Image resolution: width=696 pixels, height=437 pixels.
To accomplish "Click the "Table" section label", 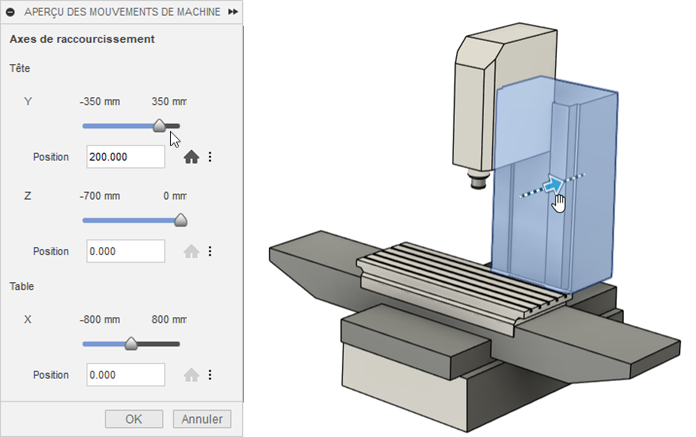I will coord(22,286).
